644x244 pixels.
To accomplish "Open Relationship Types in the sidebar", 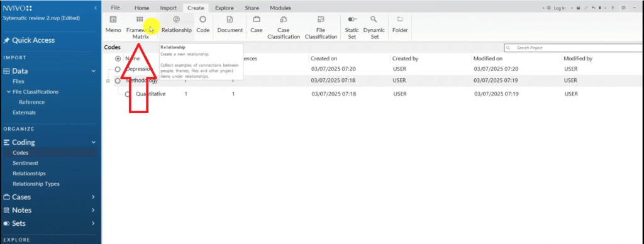I will (x=36, y=184).
